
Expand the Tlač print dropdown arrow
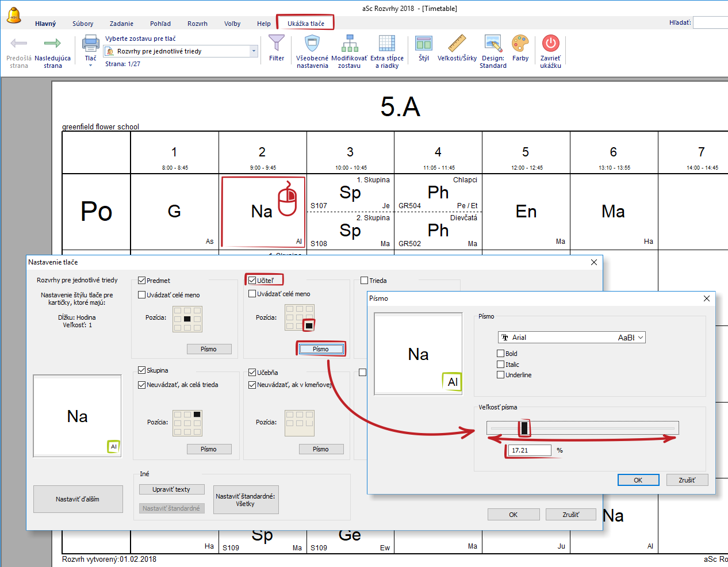90,66
